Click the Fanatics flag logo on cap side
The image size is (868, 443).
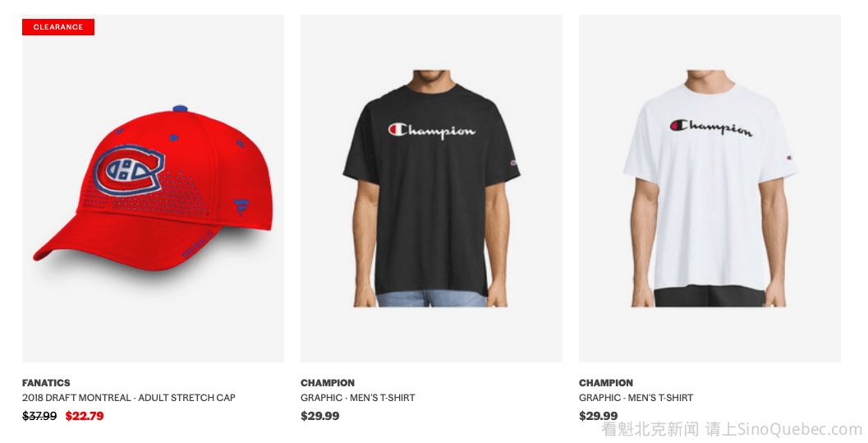pos(241,206)
